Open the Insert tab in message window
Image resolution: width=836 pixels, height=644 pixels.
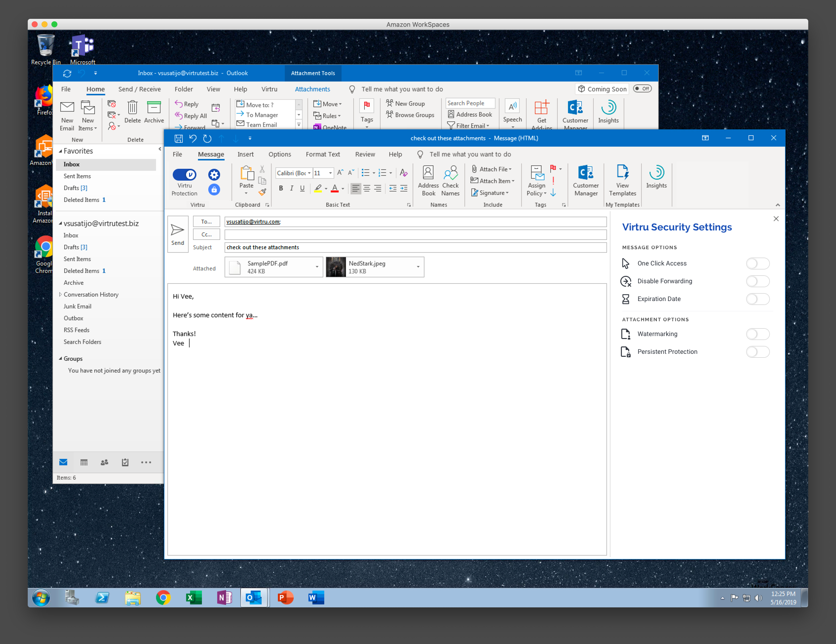click(x=245, y=154)
